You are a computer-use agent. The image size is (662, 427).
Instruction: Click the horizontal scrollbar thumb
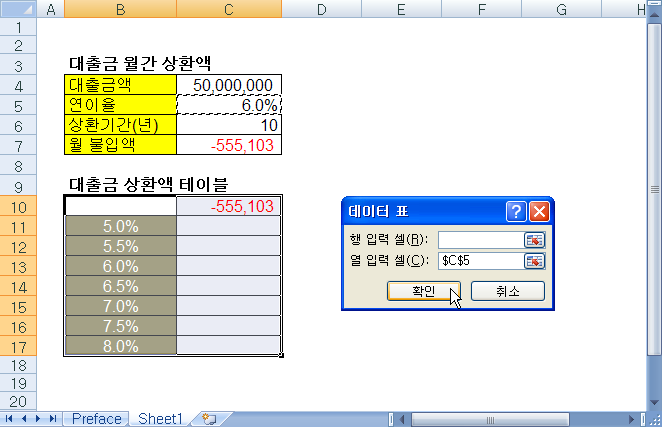point(490,419)
